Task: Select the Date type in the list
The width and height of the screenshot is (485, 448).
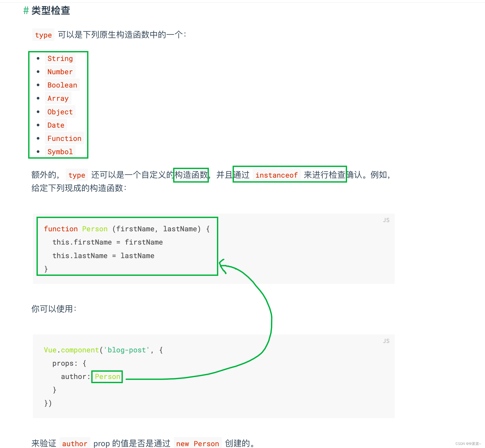Action: [x=56, y=125]
